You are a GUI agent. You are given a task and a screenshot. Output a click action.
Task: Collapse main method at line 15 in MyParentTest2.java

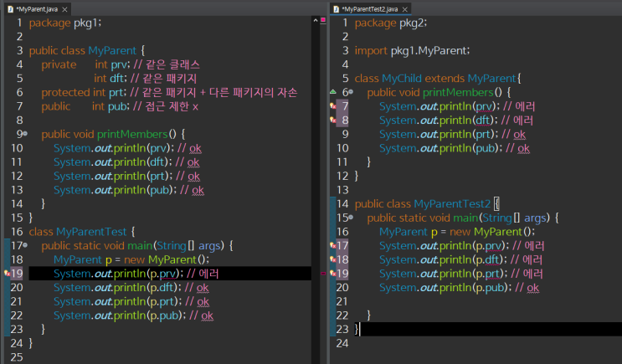(x=351, y=218)
